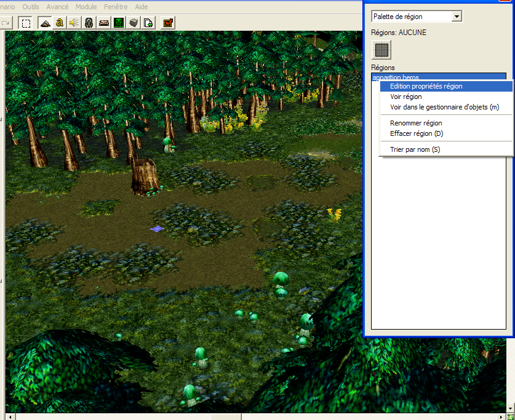This screenshot has width=515, height=420.
Task: Click the Test Map toolbar icon
Action: click(x=168, y=23)
